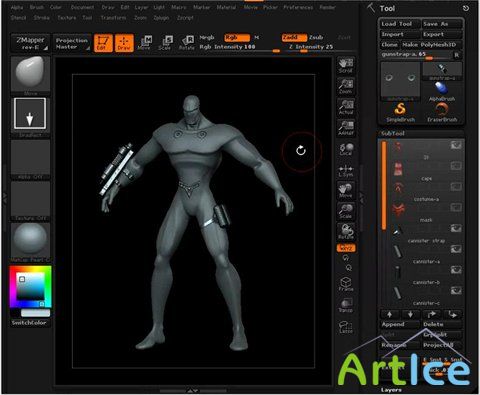Image resolution: width=480 pixels, height=395 pixels.
Task: Enable the Mrgb mode
Action: coord(207,37)
